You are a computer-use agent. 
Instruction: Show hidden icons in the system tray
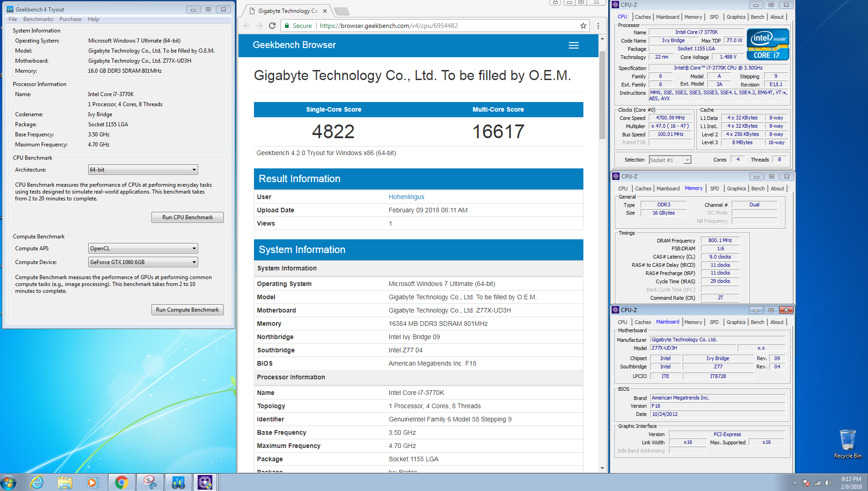pyautogui.click(x=795, y=483)
